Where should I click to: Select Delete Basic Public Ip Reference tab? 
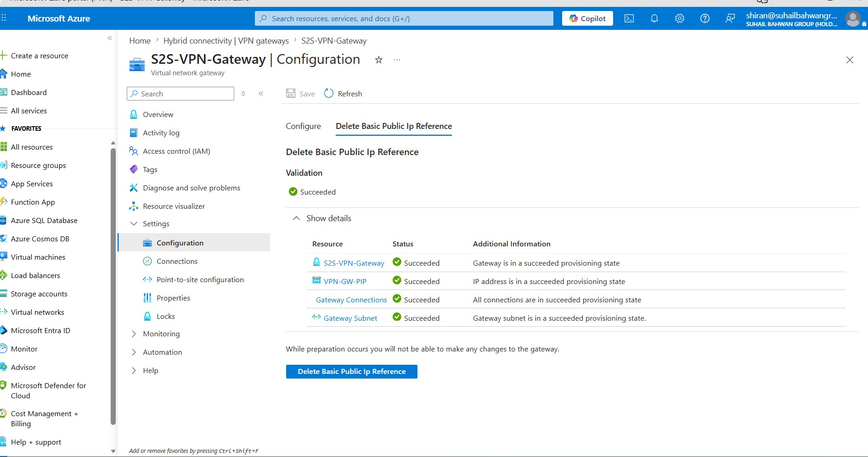pos(394,126)
